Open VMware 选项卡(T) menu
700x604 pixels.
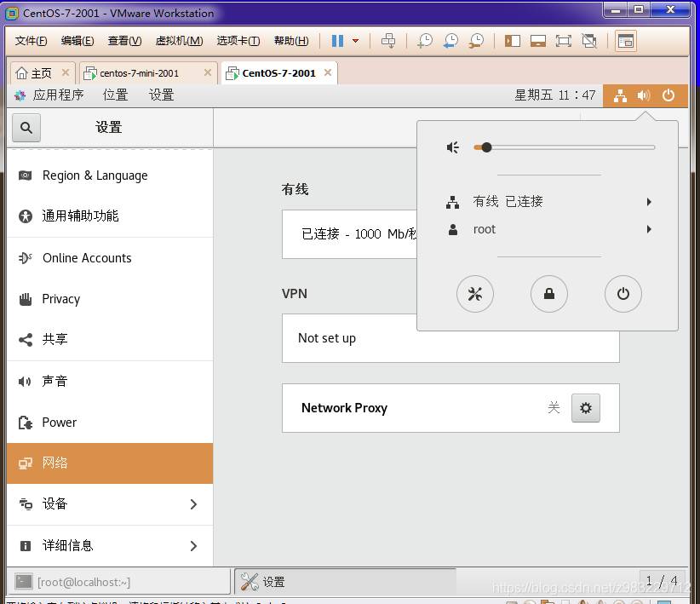tap(238, 41)
